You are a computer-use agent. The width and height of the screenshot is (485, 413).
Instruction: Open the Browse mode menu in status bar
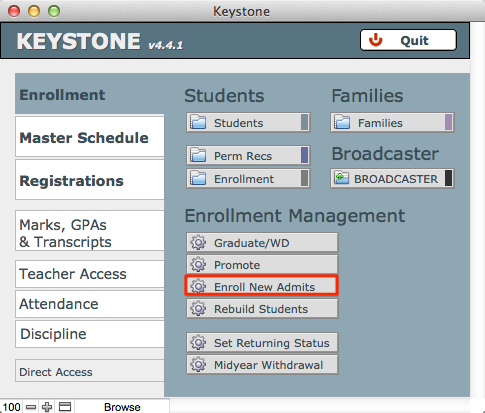[x=122, y=407]
